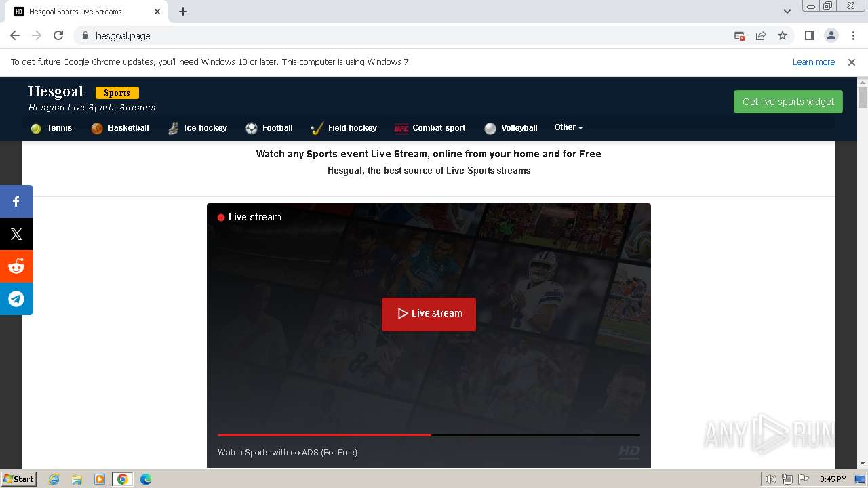Share page via Telegram sidebar icon
This screenshot has width=868, height=488.
coord(16,299)
